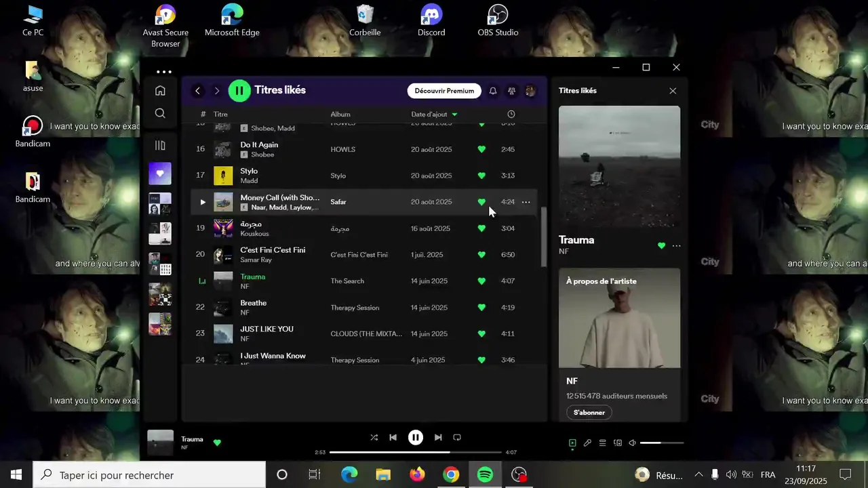Click the Découvrir Premium button
The width and height of the screenshot is (868, 488).
[444, 91]
